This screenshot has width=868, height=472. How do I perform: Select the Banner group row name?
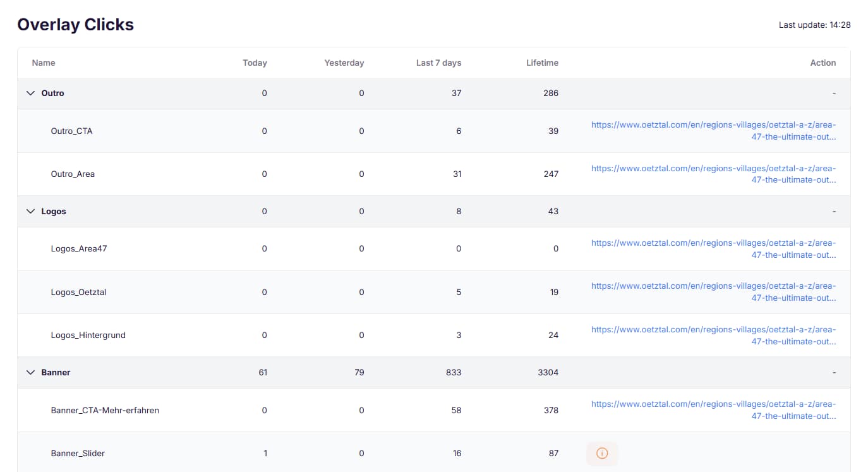tap(56, 372)
